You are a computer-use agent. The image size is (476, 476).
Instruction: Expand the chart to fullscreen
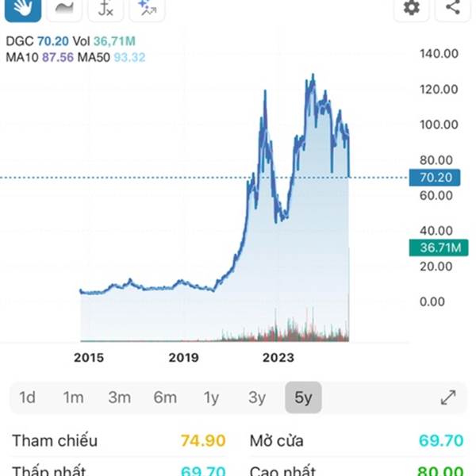[448, 397]
